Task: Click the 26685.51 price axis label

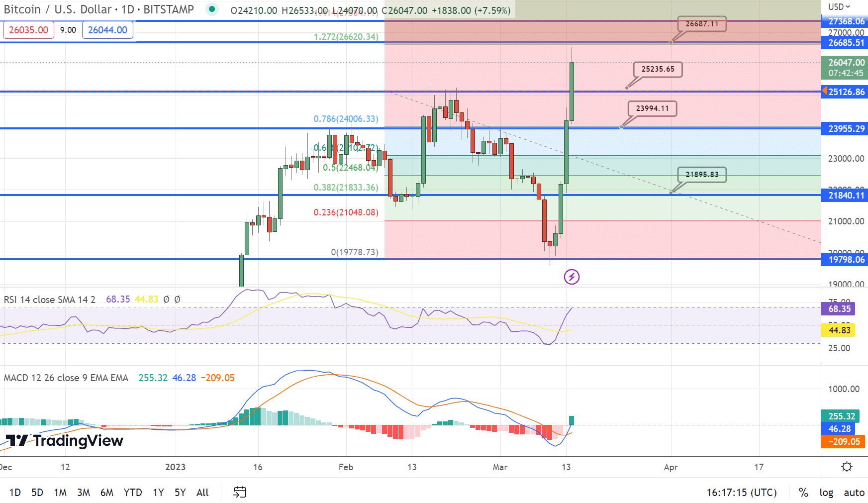Action: [x=845, y=43]
